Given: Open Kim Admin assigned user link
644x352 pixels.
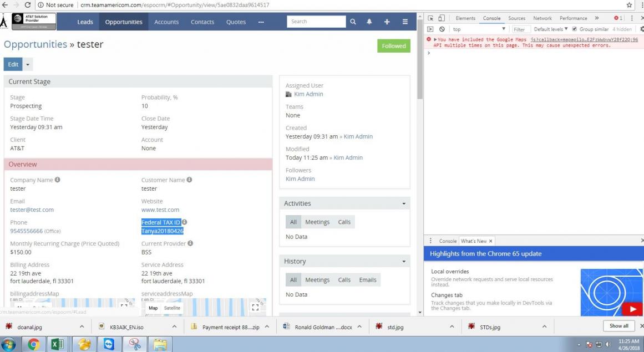Looking at the screenshot, I should tap(308, 94).
